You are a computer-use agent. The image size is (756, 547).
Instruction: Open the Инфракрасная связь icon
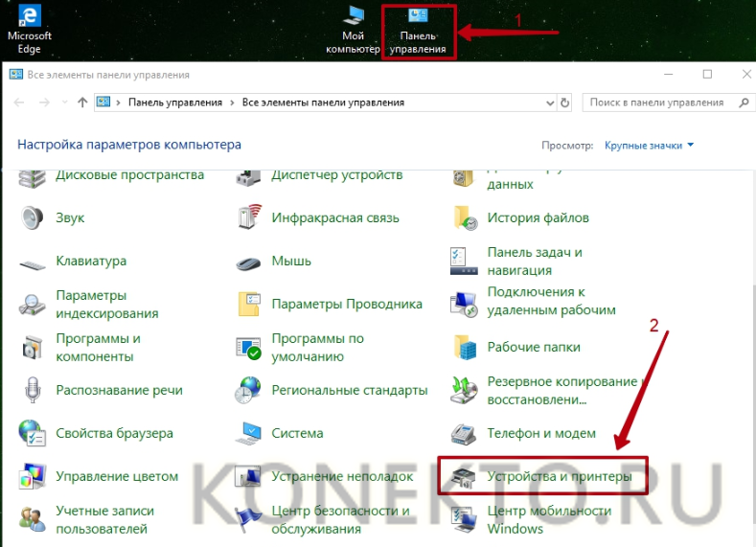[249, 217]
